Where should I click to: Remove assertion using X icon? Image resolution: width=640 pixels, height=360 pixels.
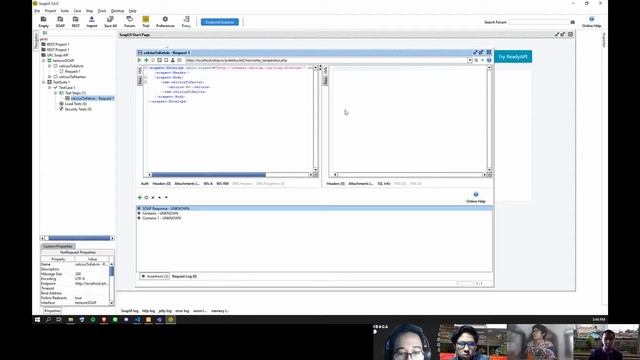click(x=153, y=198)
